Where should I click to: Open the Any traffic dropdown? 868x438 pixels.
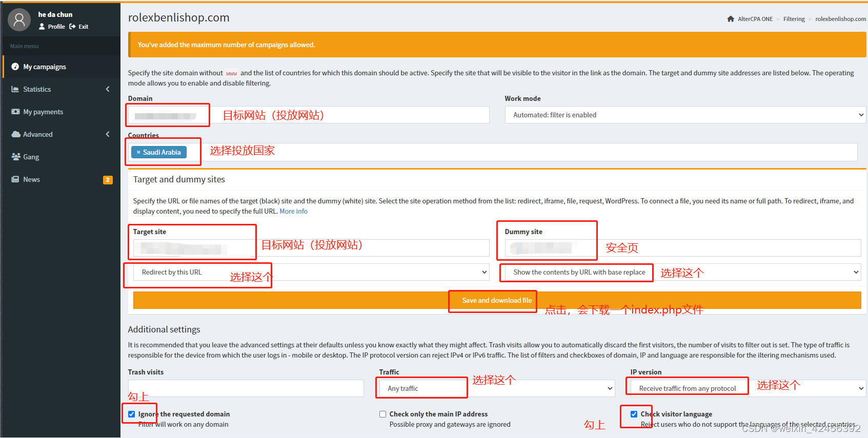tap(497, 388)
